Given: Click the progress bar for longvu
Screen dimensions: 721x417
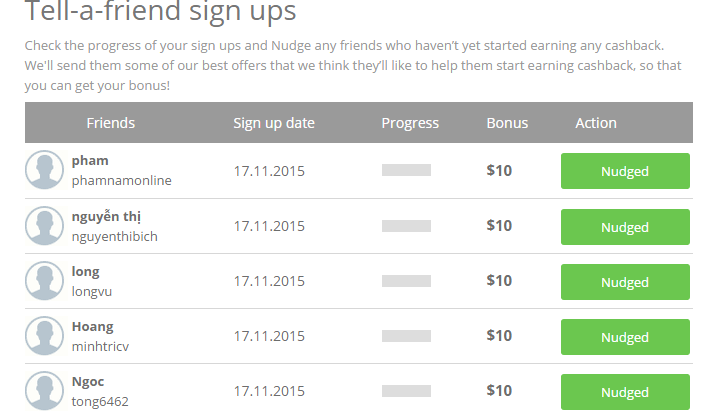Looking at the screenshot, I should coord(406,281).
